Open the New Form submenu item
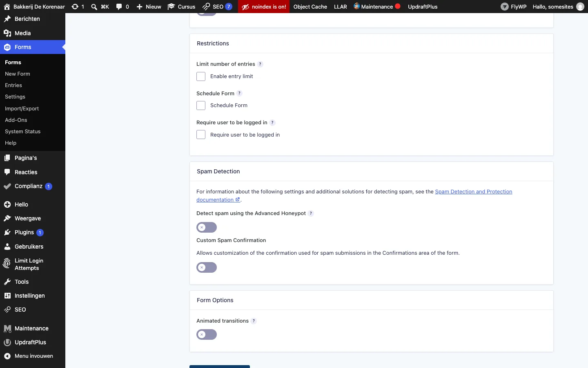This screenshot has width=588, height=368. (x=18, y=74)
